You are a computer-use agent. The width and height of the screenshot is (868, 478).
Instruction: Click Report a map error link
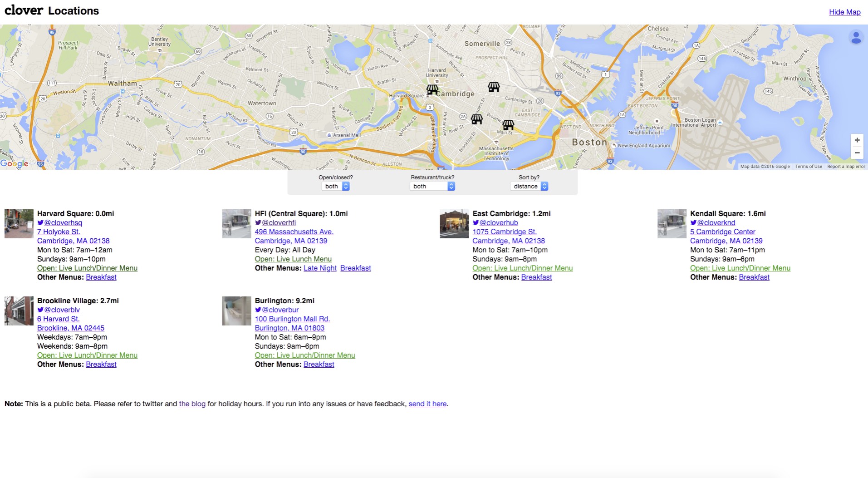(x=846, y=167)
